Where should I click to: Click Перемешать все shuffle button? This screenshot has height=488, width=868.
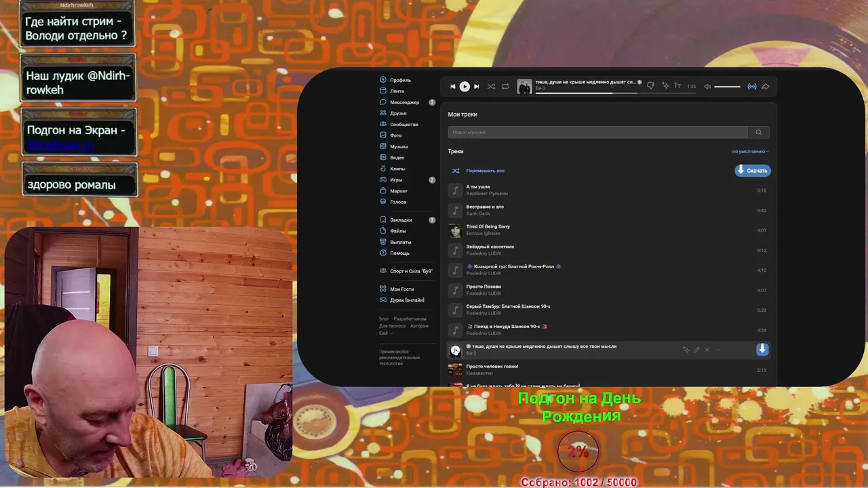(x=478, y=171)
